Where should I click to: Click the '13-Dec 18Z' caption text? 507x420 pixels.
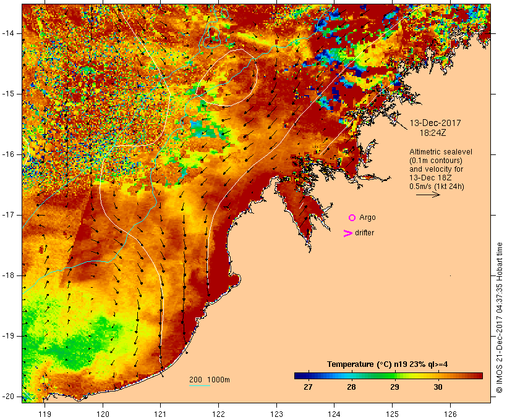[430, 178]
